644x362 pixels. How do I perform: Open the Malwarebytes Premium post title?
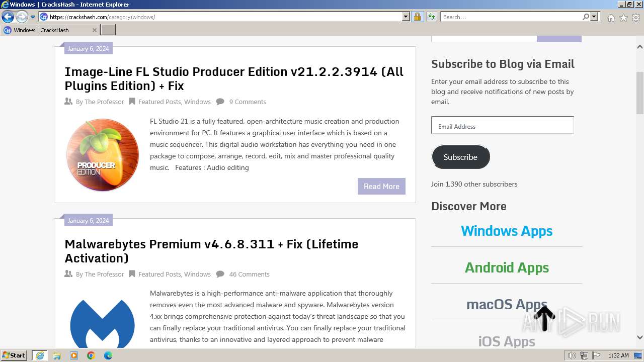(211, 251)
